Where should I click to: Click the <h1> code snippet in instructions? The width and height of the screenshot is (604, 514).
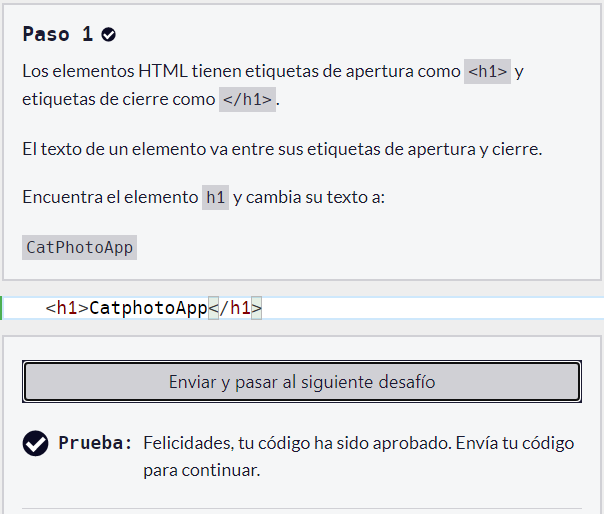[487, 72]
